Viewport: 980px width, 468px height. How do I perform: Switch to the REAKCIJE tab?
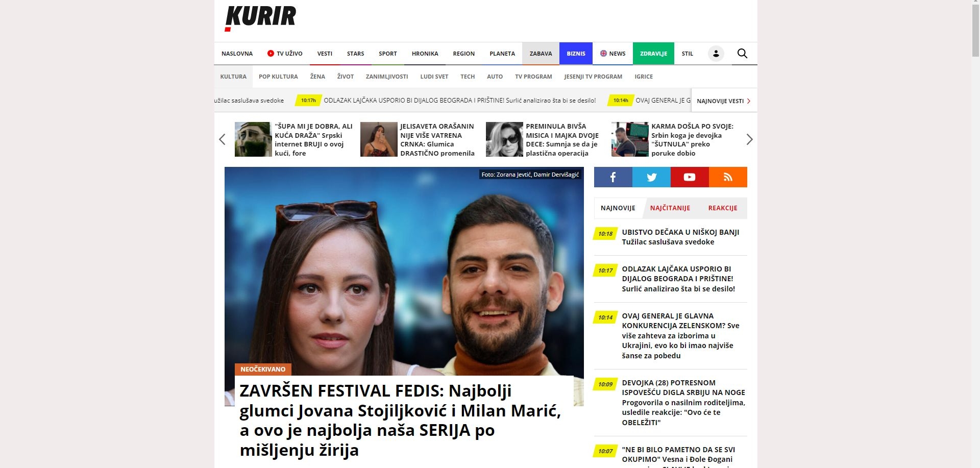point(722,208)
